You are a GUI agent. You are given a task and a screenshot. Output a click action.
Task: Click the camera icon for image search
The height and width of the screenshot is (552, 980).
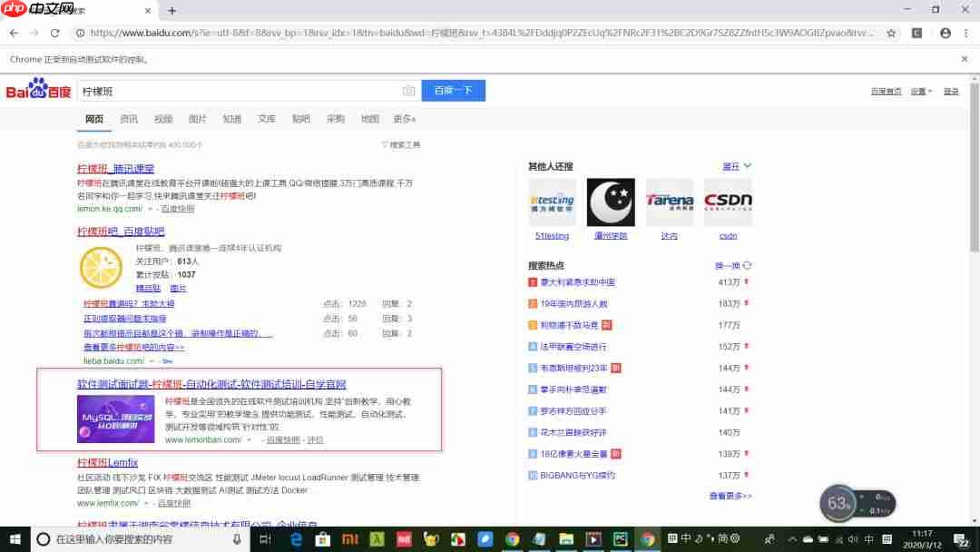pyautogui.click(x=408, y=91)
